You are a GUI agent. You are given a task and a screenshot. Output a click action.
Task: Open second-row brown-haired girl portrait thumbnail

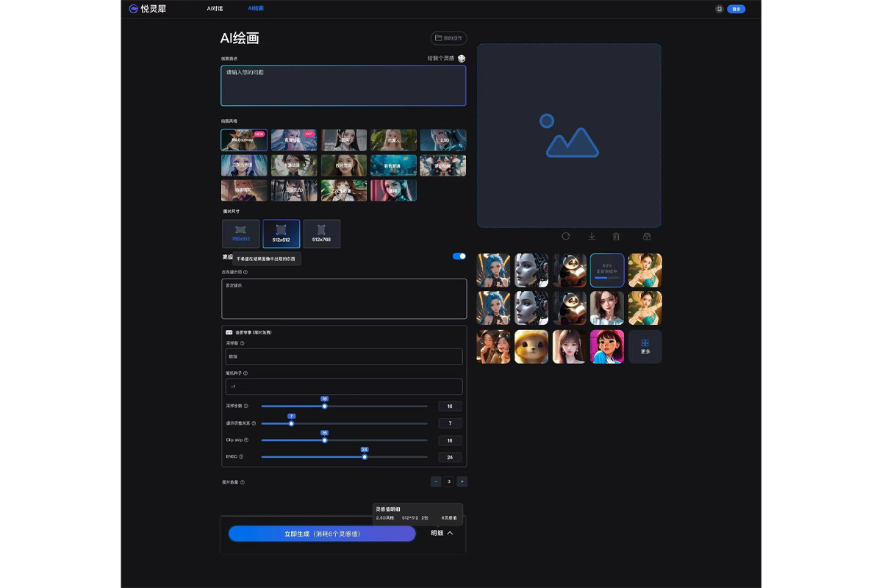(607, 308)
